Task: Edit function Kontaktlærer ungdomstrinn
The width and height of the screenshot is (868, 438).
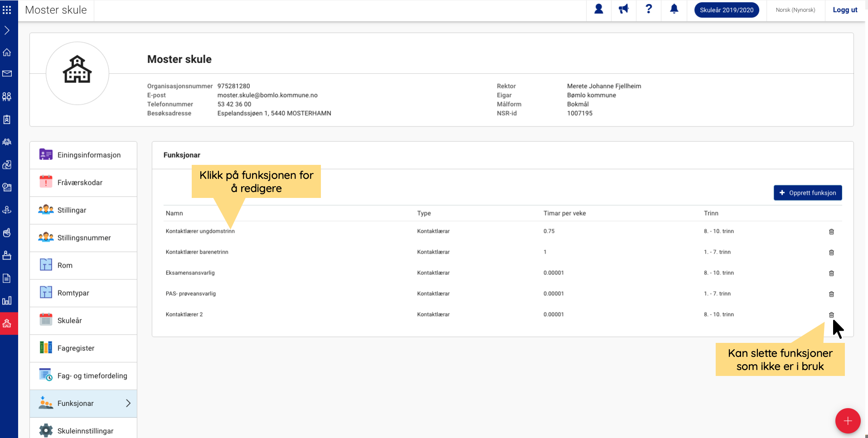Action: pos(200,231)
